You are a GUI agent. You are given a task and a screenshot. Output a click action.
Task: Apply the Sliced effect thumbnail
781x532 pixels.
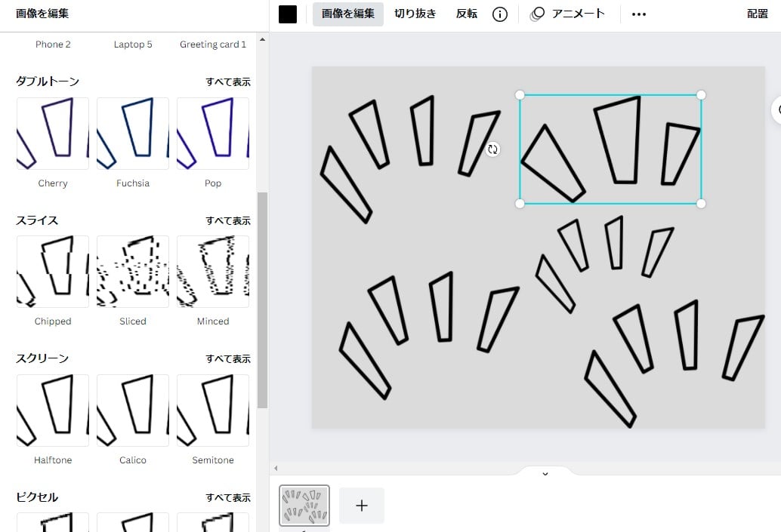coord(132,272)
